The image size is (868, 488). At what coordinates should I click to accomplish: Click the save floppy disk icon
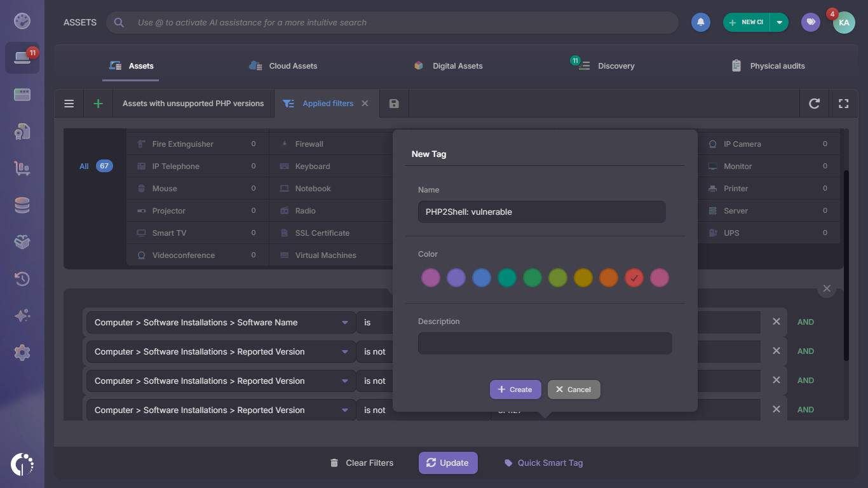click(x=394, y=104)
